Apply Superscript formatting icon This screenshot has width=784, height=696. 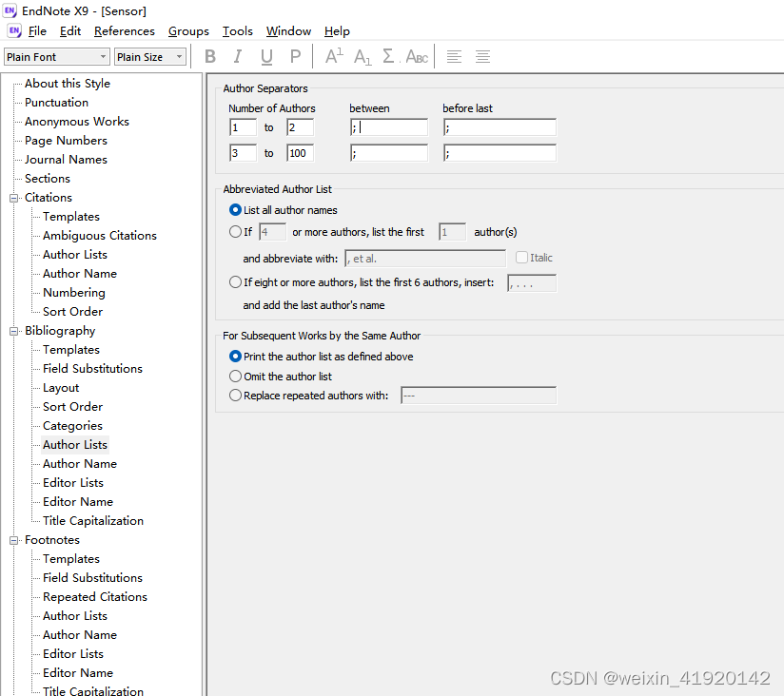pos(334,56)
